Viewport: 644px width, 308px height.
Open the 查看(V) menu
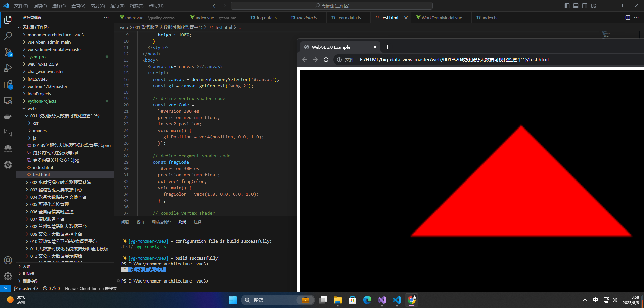coord(78,6)
